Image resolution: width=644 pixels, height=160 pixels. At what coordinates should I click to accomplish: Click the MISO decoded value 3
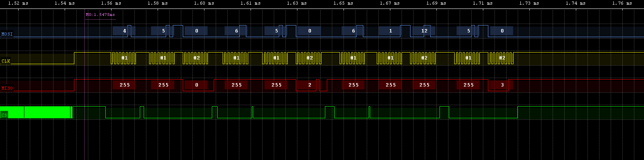click(x=502, y=85)
